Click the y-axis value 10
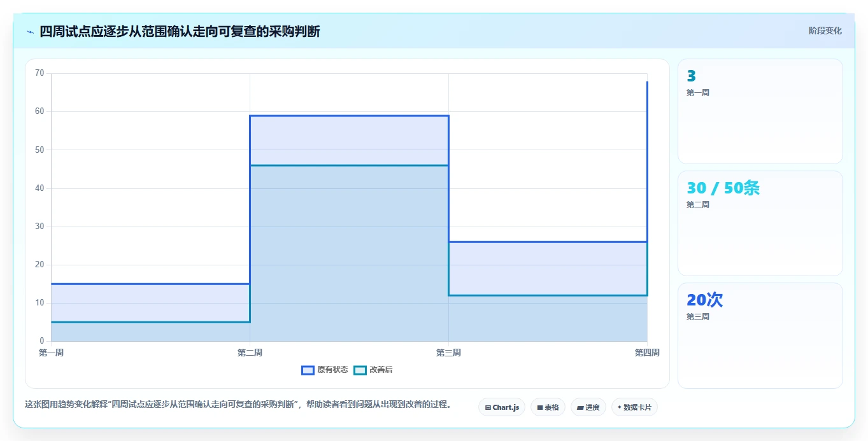The height and width of the screenshot is (441, 868). tap(39, 303)
